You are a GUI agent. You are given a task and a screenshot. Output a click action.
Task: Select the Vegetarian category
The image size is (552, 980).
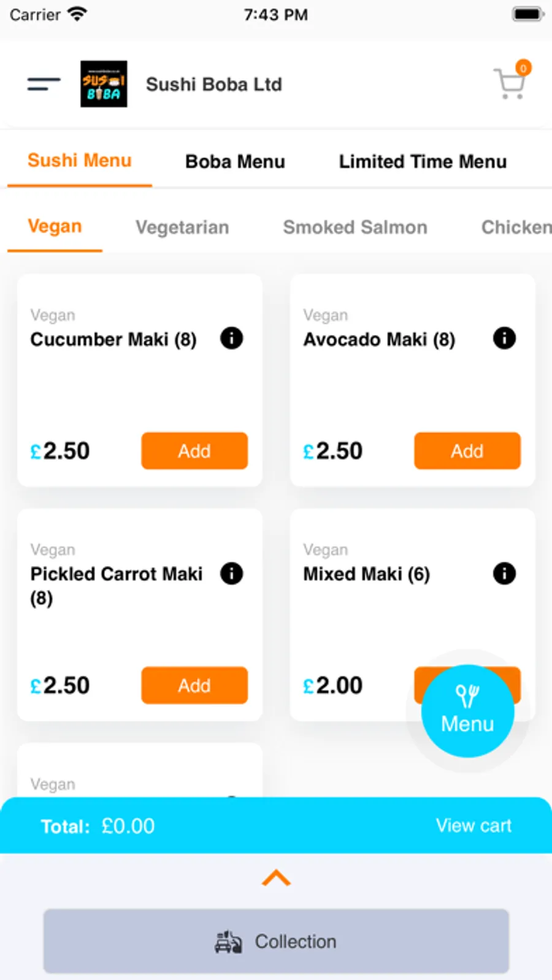tap(182, 227)
